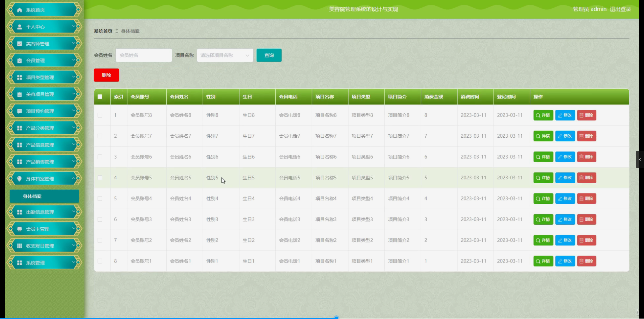The height and width of the screenshot is (319, 644).
Task: View 详情 for 会员账号5
Action: pos(543,178)
